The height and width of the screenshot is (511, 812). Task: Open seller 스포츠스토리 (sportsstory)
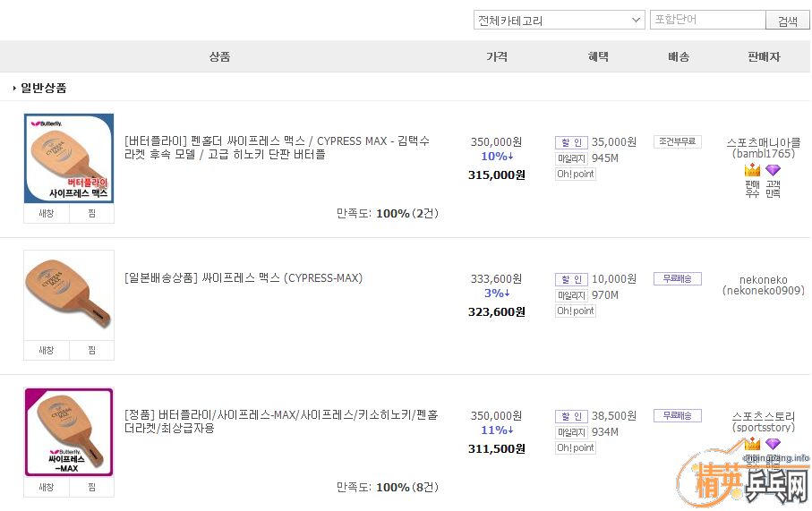pyautogui.click(x=764, y=422)
